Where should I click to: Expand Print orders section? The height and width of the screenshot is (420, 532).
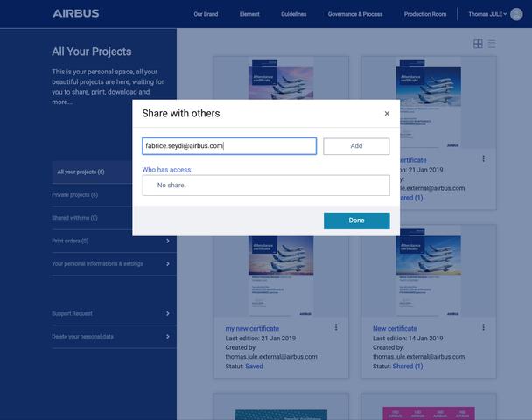pos(110,241)
